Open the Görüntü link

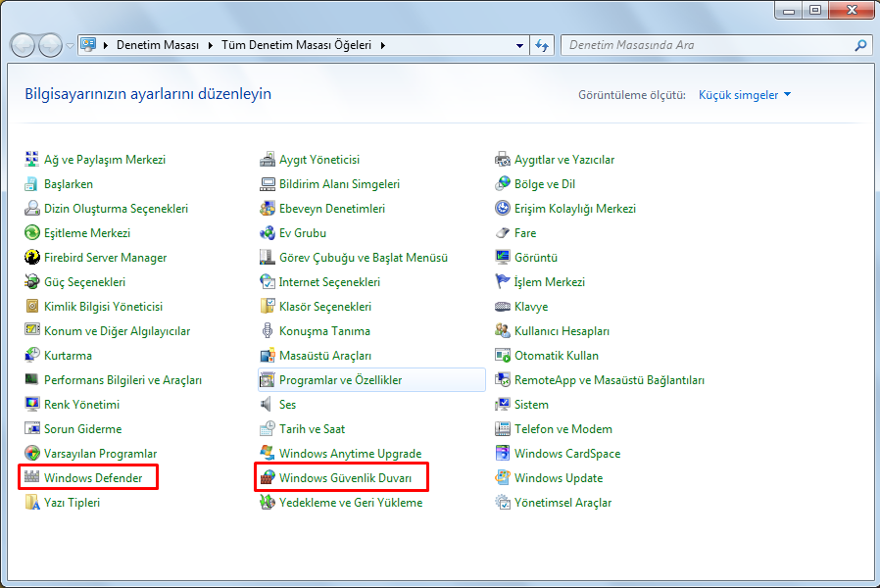point(536,258)
